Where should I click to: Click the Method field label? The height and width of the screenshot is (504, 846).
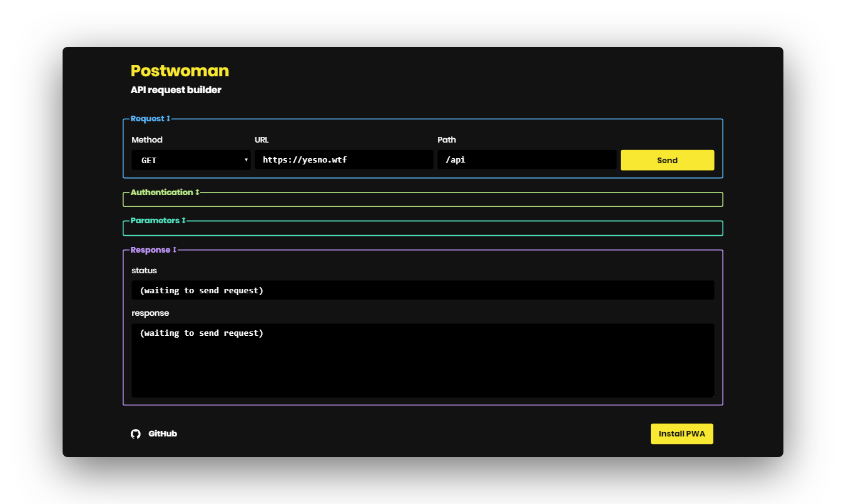click(x=147, y=140)
